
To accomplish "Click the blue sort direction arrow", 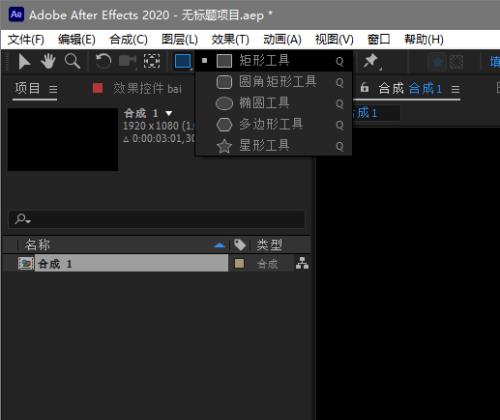I will coord(219,246).
